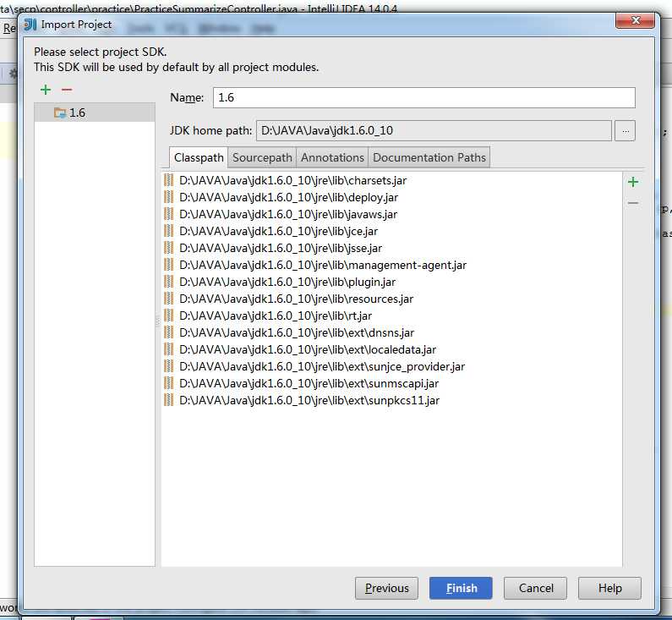Click jar icon beside rt.jar

[x=169, y=315]
